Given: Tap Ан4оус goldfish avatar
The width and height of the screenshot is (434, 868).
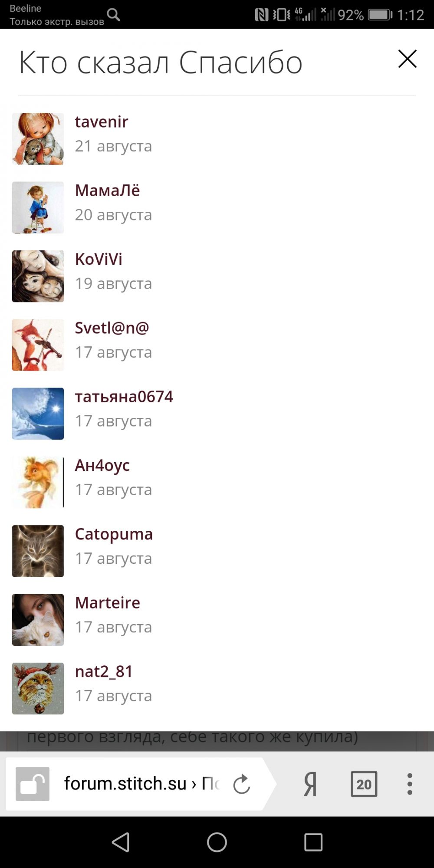Looking at the screenshot, I should [38, 482].
